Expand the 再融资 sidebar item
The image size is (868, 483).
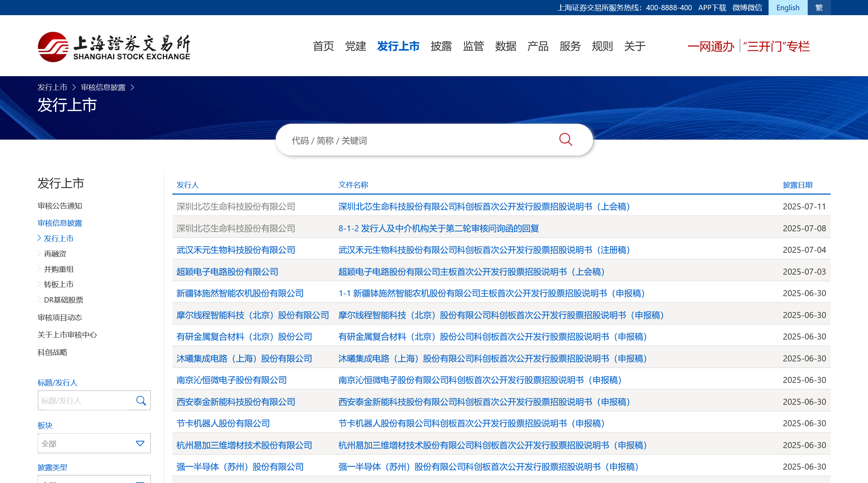pos(55,254)
